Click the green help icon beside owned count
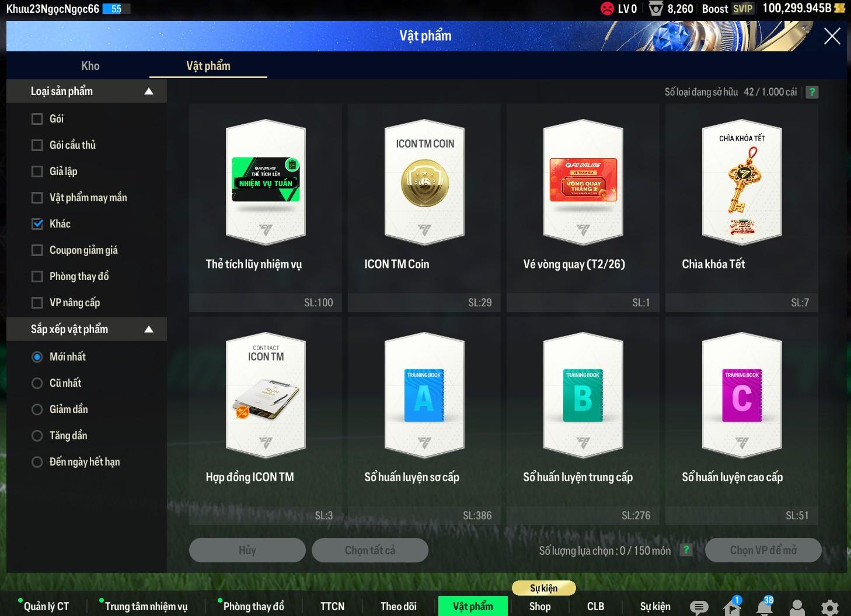This screenshot has height=616, width=851. coord(812,92)
